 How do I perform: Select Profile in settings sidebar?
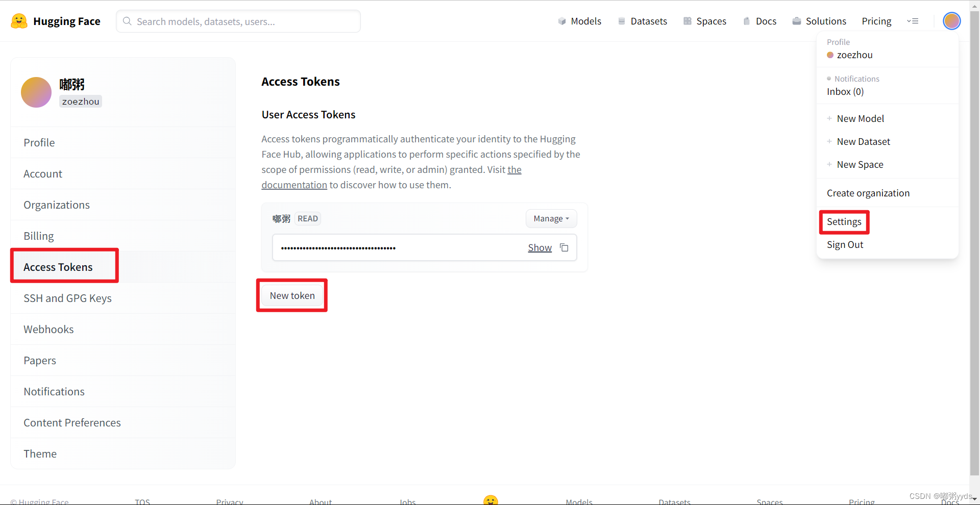click(x=123, y=142)
